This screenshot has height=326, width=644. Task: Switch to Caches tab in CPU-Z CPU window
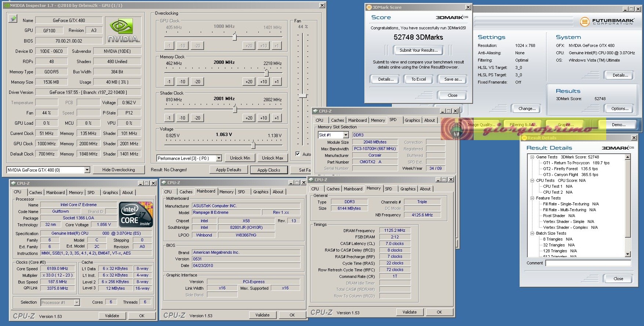[x=36, y=193]
